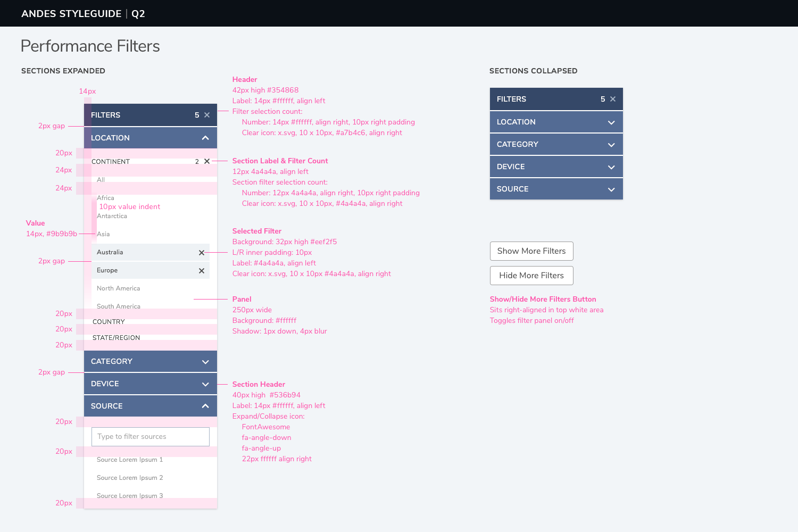Expand the LOCATION section in the collapsed panel
This screenshot has width=798, height=532.
pos(611,122)
